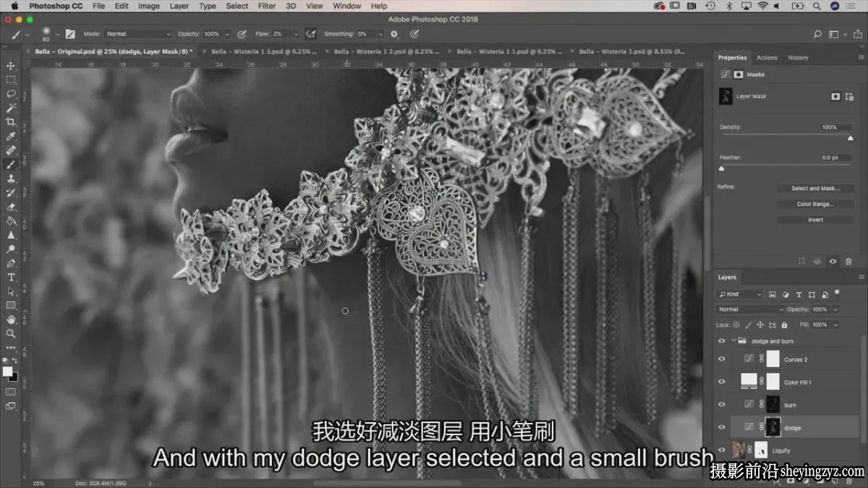Collapse the dodge and burn group

pos(733,341)
